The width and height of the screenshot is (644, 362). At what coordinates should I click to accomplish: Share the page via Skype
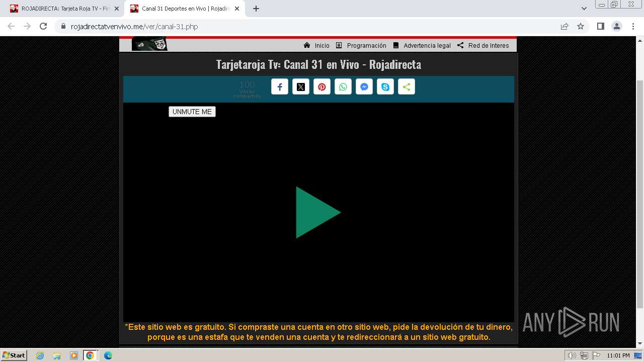click(385, 87)
